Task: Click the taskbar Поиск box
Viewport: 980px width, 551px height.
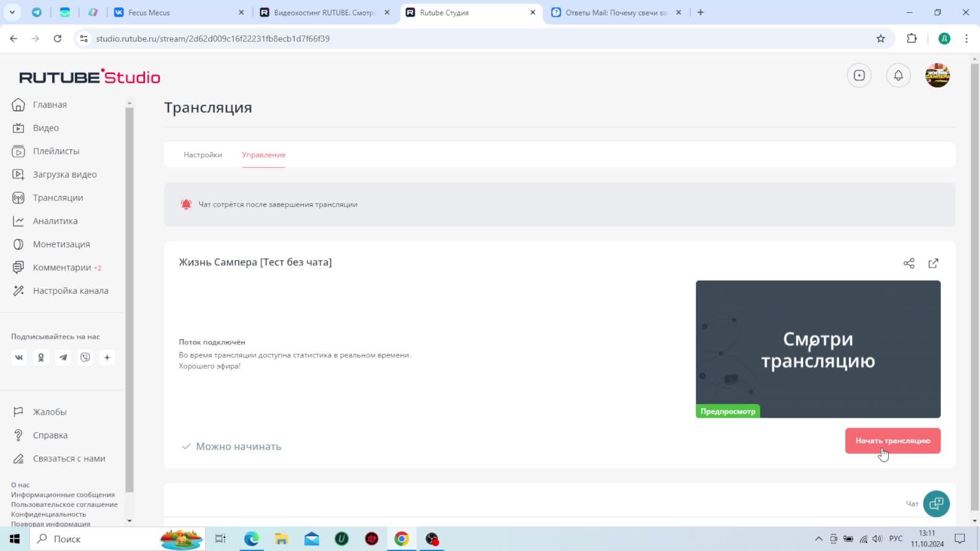Action: 117,539
